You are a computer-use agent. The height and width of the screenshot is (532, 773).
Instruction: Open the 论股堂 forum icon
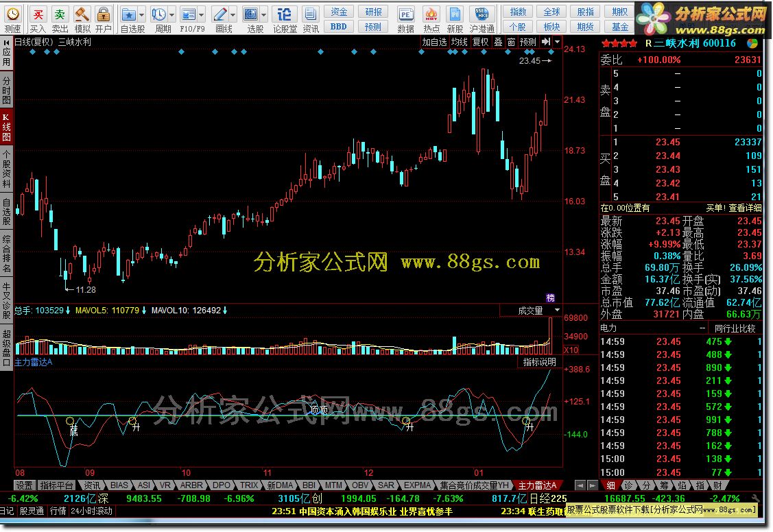(284, 14)
